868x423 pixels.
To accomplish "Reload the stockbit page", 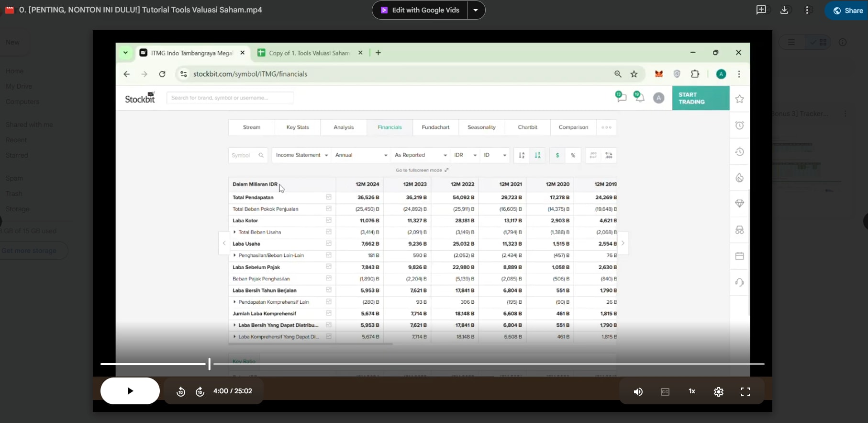I will tap(162, 74).
